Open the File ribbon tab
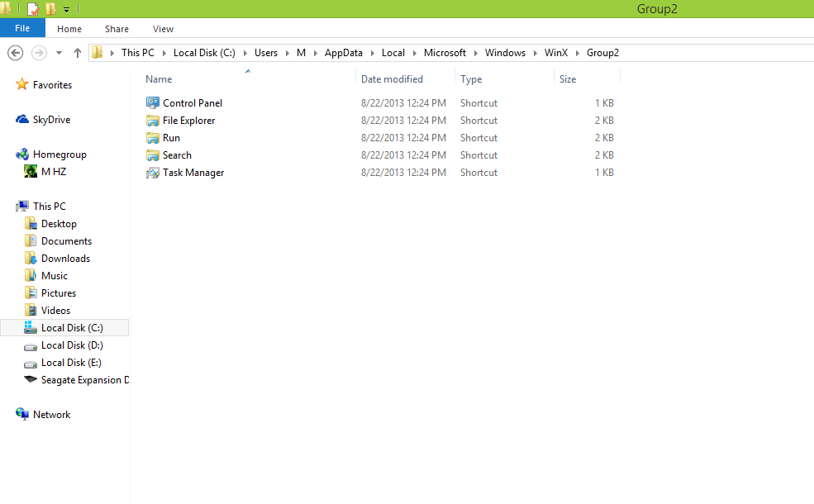The image size is (814, 504). coord(22,29)
